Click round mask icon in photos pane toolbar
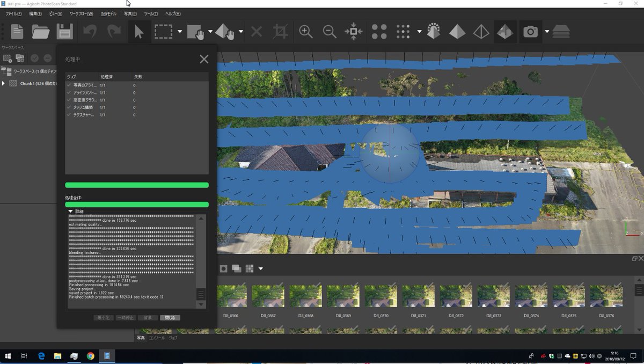The height and width of the screenshot is (364, 644). (223, 268)
